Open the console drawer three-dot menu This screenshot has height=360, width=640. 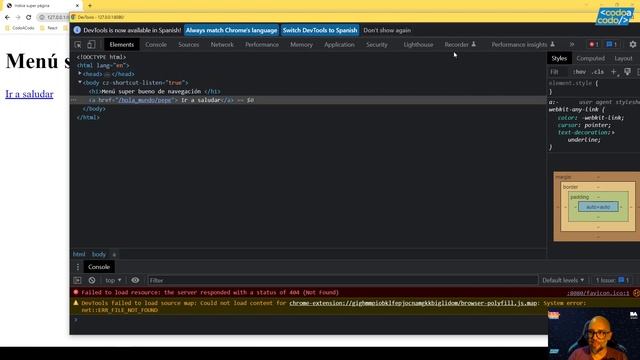pyautogui.click(x=78, y=267)
